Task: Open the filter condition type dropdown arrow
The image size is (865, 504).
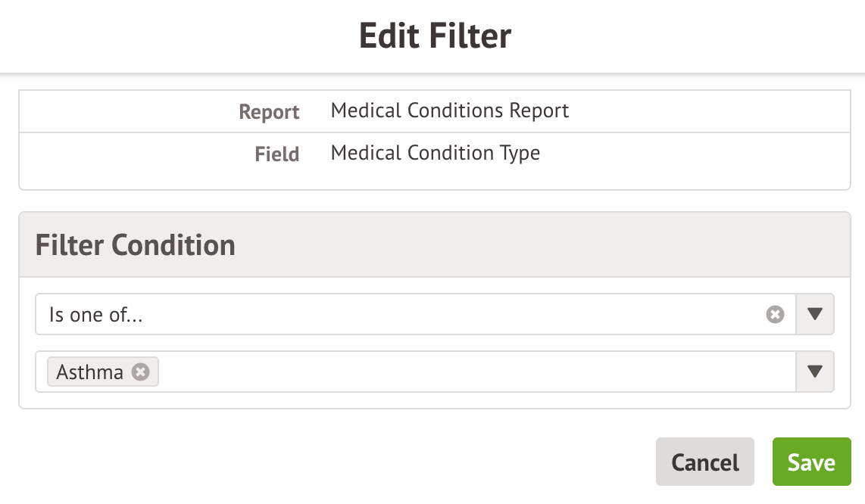Action: point(815,314)
